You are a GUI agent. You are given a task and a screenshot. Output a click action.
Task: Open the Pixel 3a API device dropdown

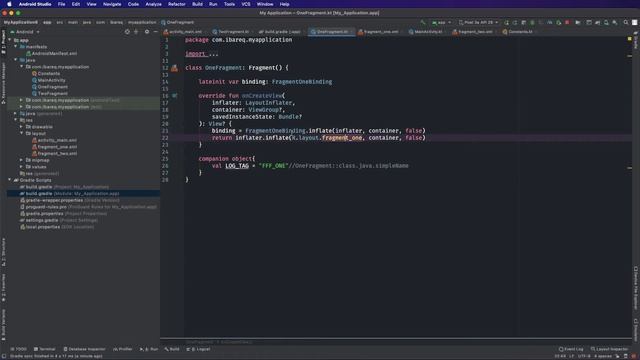click(478, 22)
